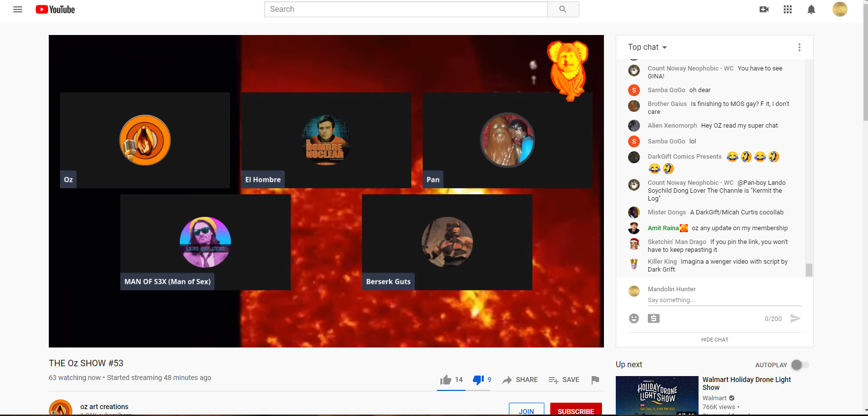Click the search magnifier button
Screen dimensions: 868x416
coord(563,9)
